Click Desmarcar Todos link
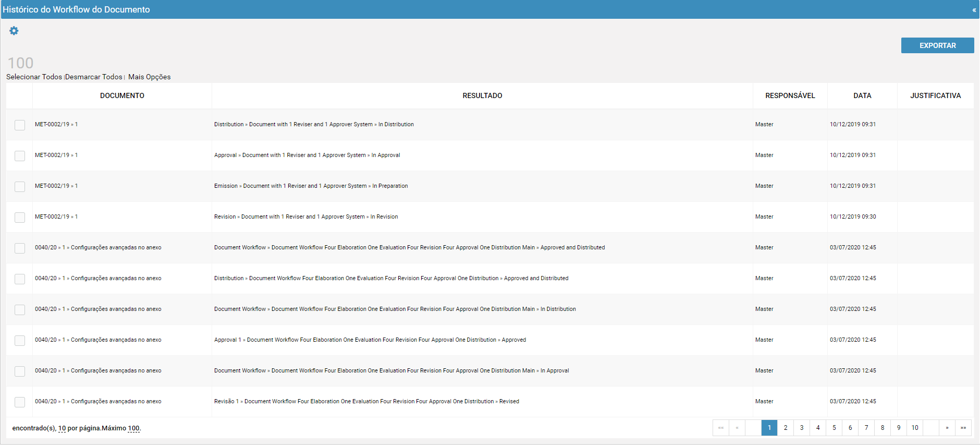 click(x=94, y=77)
